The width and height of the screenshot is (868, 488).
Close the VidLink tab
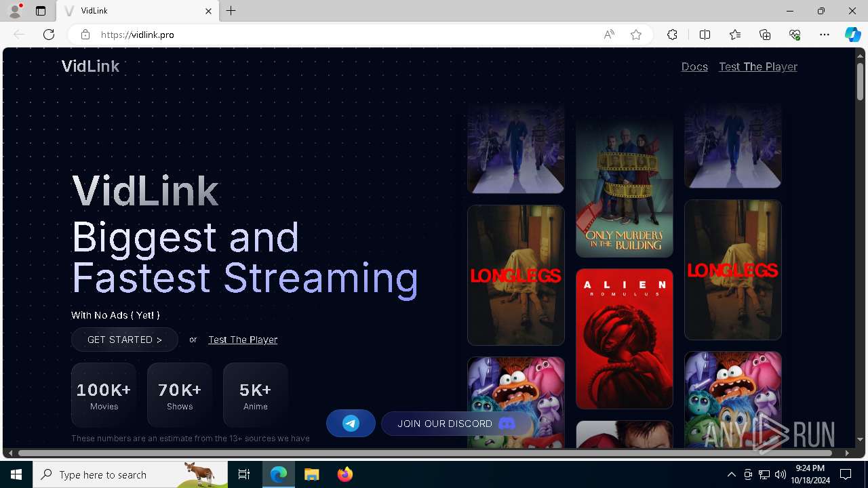[x=208, y=11]
